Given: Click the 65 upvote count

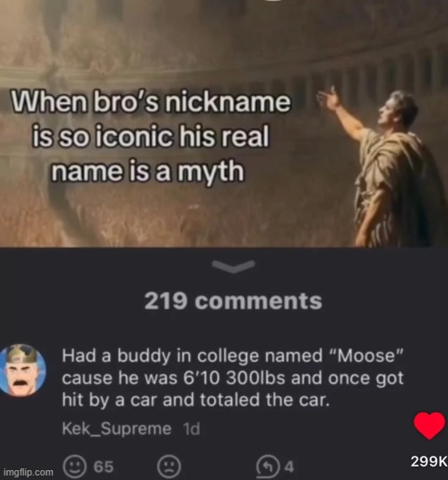Looking at the screenshot, I should pyautogui.click(x=104, y=467).
